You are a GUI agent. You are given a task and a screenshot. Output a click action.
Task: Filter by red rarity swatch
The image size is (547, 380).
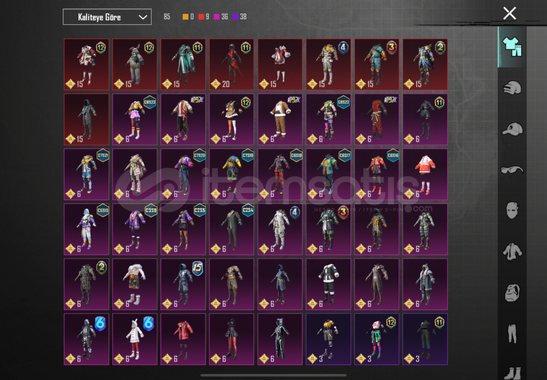[201, 17]
